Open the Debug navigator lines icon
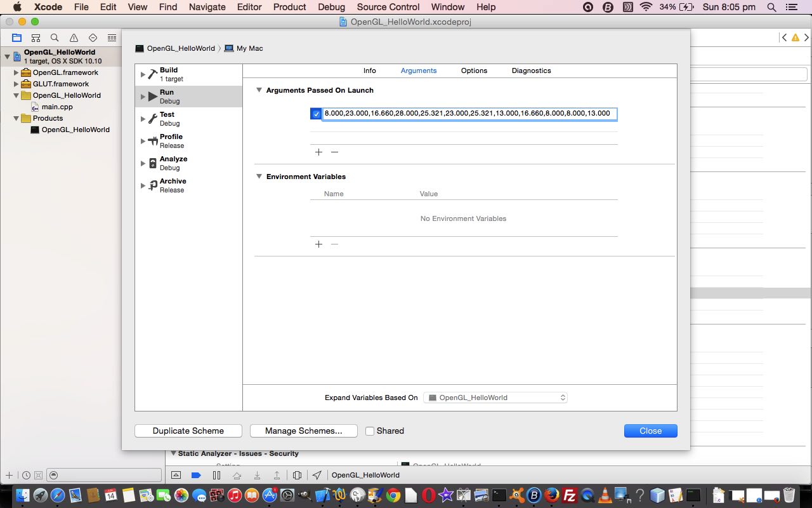812x508 pixels. pos(112,38)
